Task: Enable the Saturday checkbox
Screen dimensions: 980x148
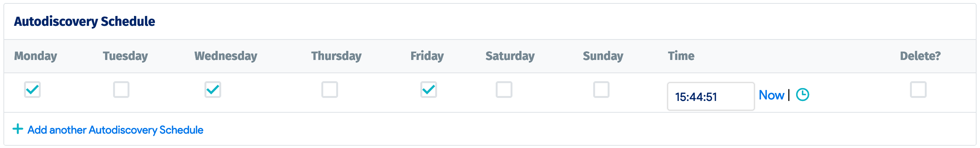Action: [504, 90]
